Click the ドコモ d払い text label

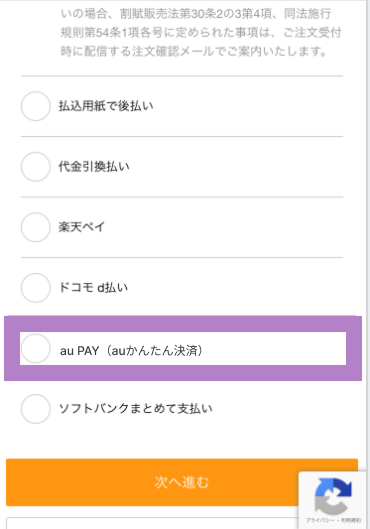[93, 288]
